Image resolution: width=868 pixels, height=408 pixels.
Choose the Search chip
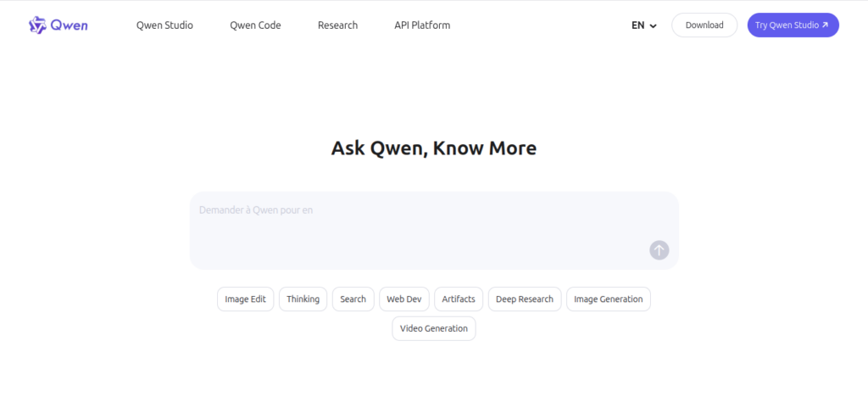point(353,299)
